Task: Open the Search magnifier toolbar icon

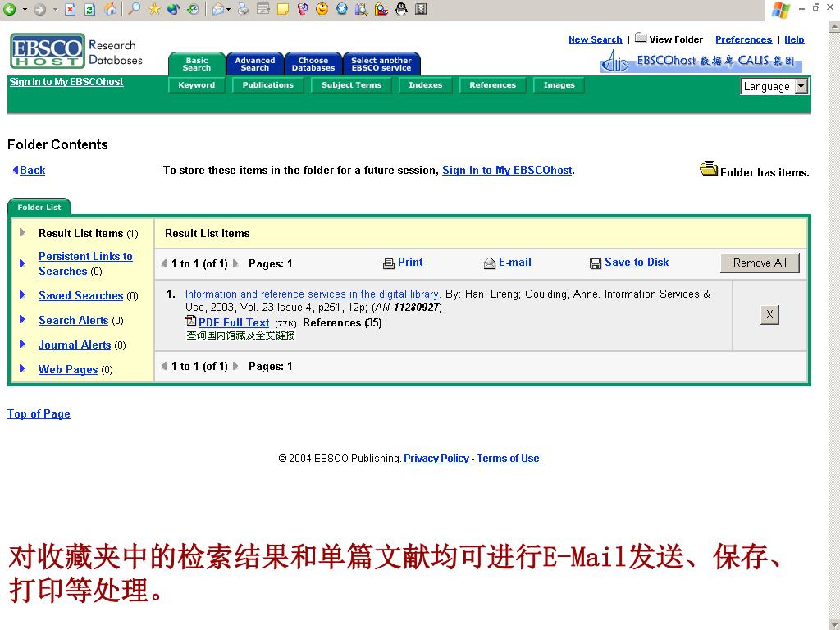Action: 135,8
